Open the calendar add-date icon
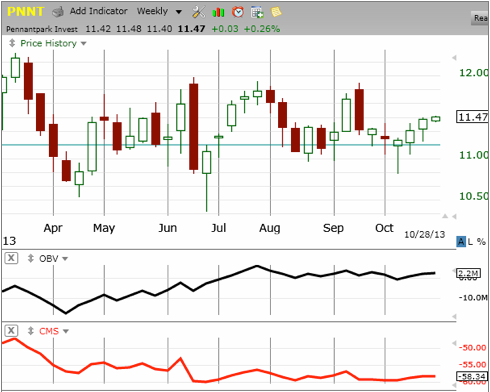 click(x=257, y=12)
